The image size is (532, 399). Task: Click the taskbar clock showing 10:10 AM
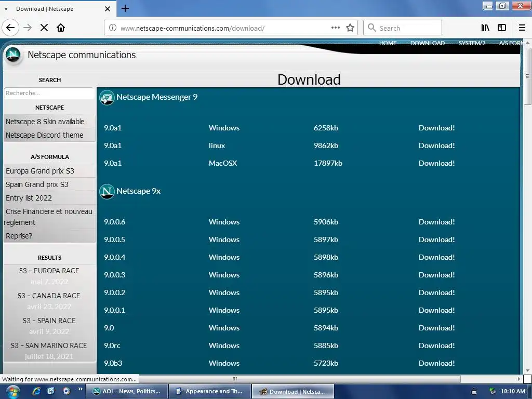click(513, 392)
